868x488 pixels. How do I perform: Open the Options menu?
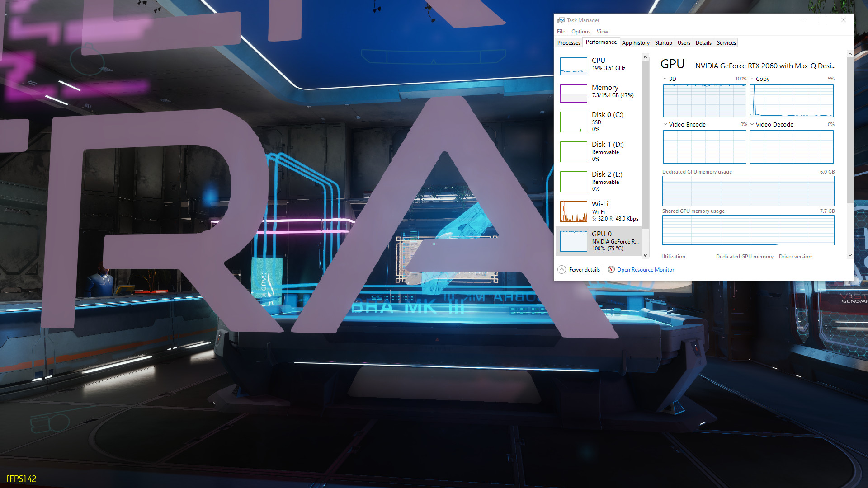click(581, 32)
